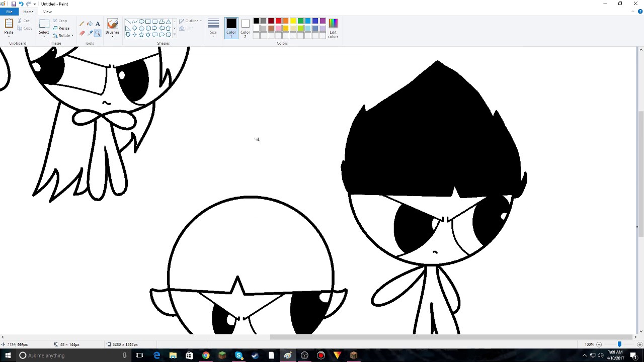Screen dimensions: 644x362
Task: Choose the Rectangle shape
Action: tap(148, 21)
